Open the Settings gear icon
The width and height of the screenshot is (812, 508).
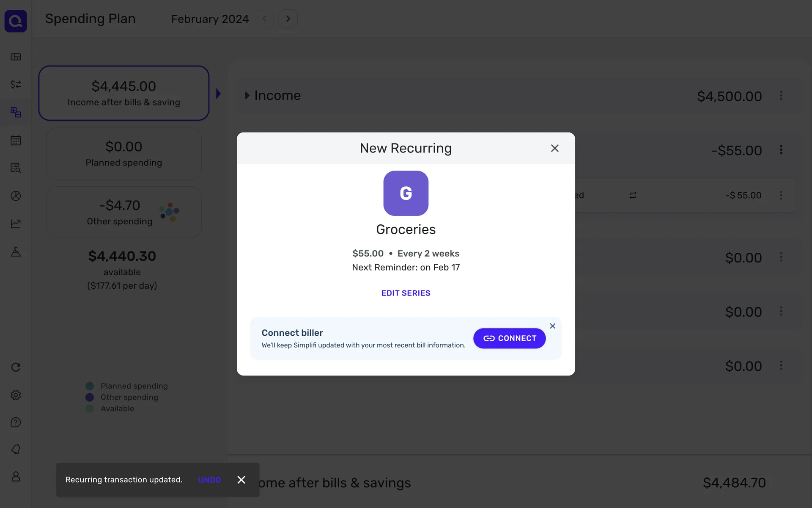tap(16, 395)
